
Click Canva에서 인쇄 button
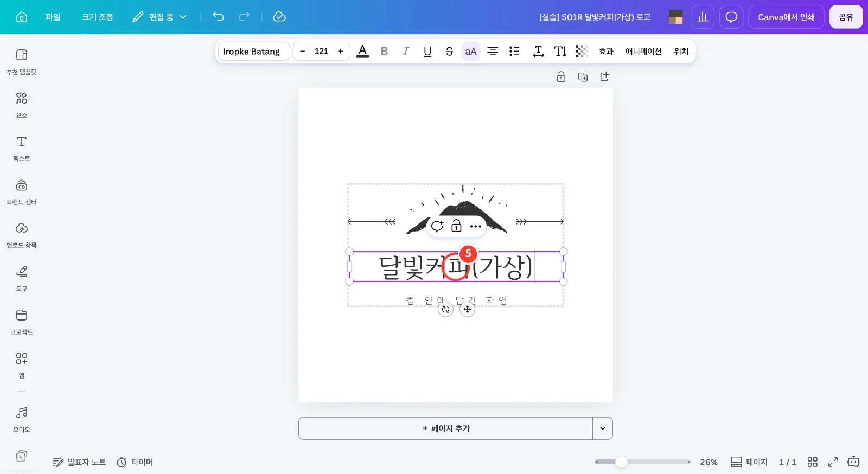(787, 17)
